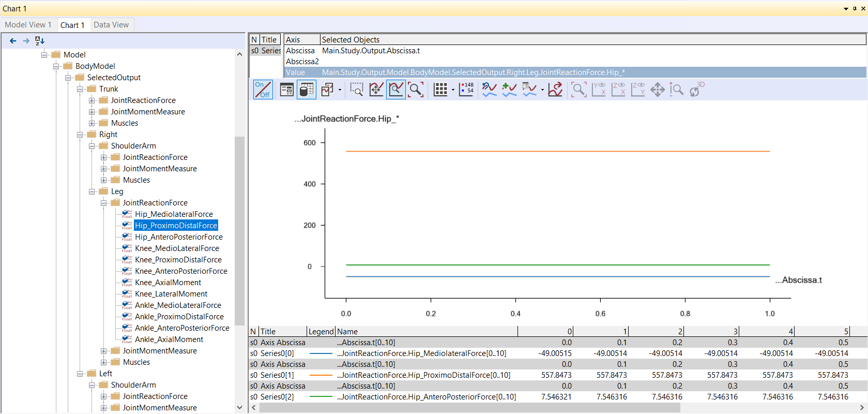The image size is (868, 414).
Task: Expand Trunk JointMomentMeasure folder
Action: pos(92,112)
